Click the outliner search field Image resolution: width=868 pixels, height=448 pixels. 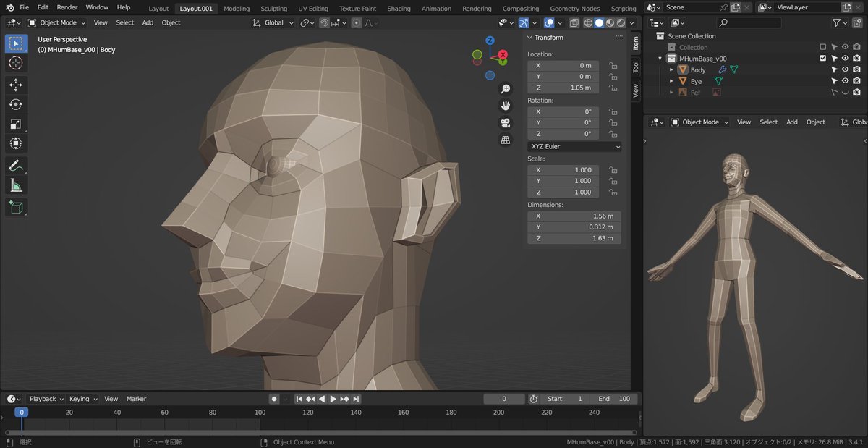749,22
